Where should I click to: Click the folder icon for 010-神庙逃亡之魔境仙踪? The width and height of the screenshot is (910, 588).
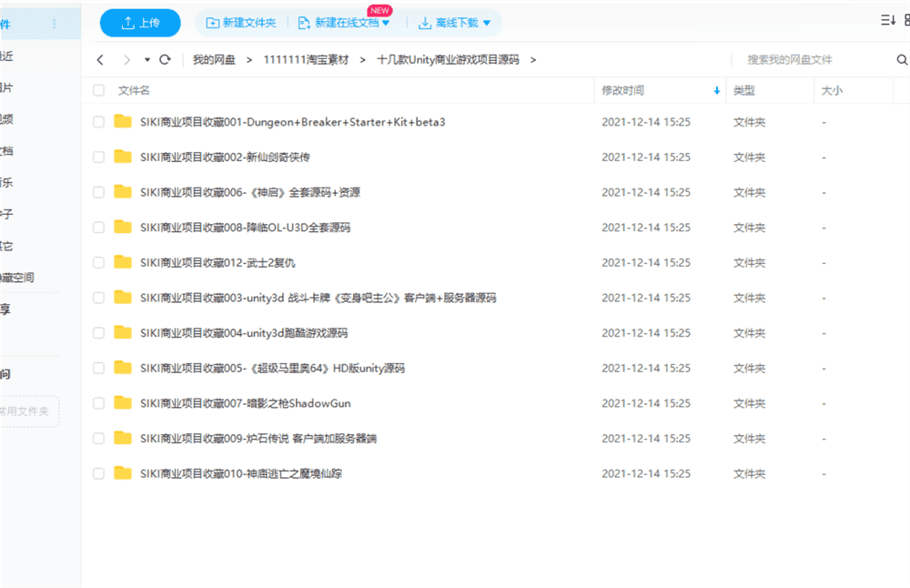(123, 473)
